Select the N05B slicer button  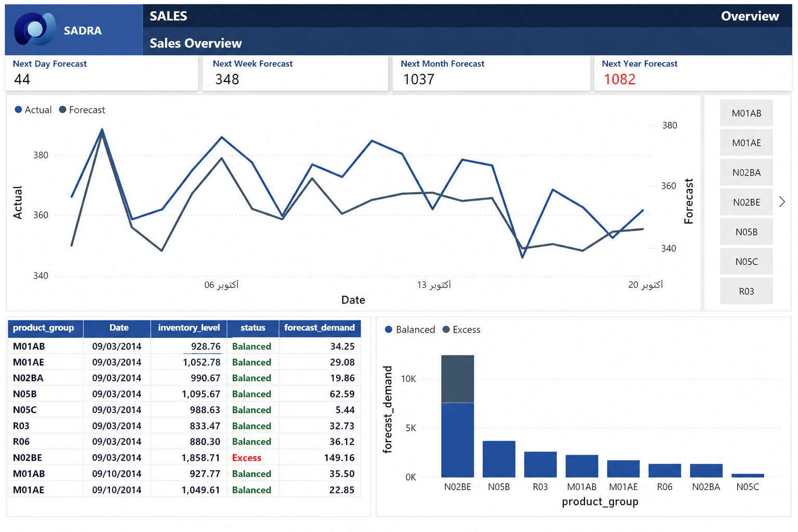coord(746,232)
